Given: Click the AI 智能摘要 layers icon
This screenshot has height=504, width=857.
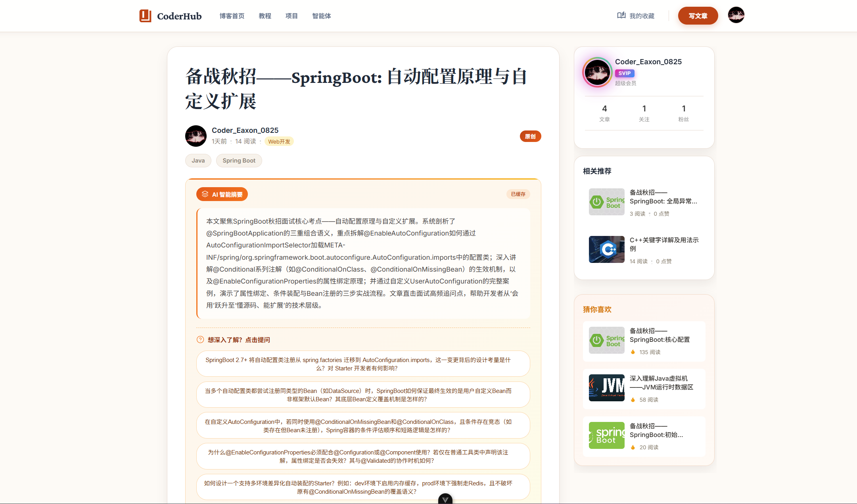Looking at the screenshot, I should (x=205, y=194).
